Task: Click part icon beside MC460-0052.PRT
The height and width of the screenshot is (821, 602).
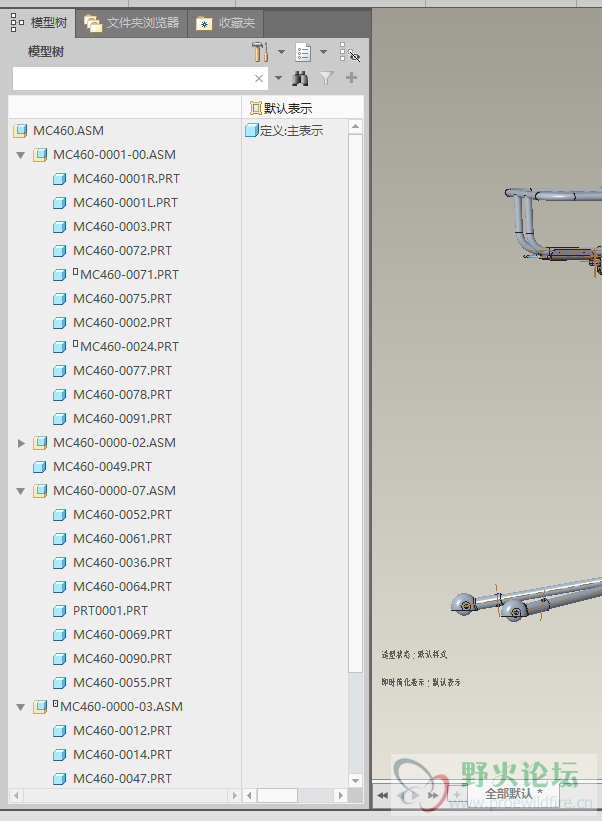Action: click(60, 515)
